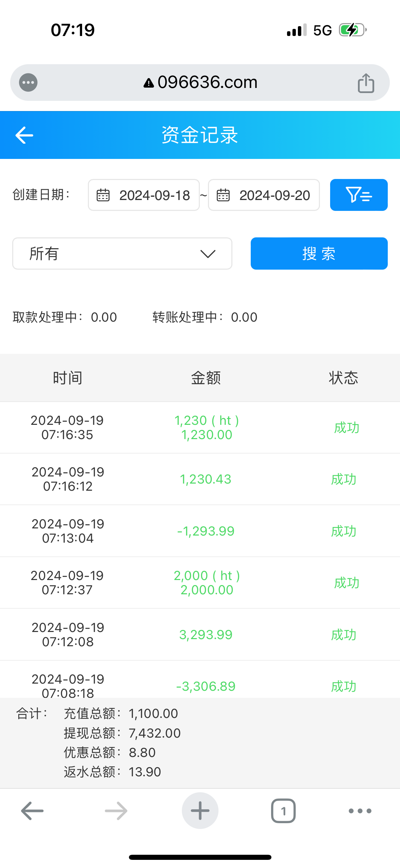400x868 pixels.
Task: Open a new tab with the plus button
Action: pos(200,811)
